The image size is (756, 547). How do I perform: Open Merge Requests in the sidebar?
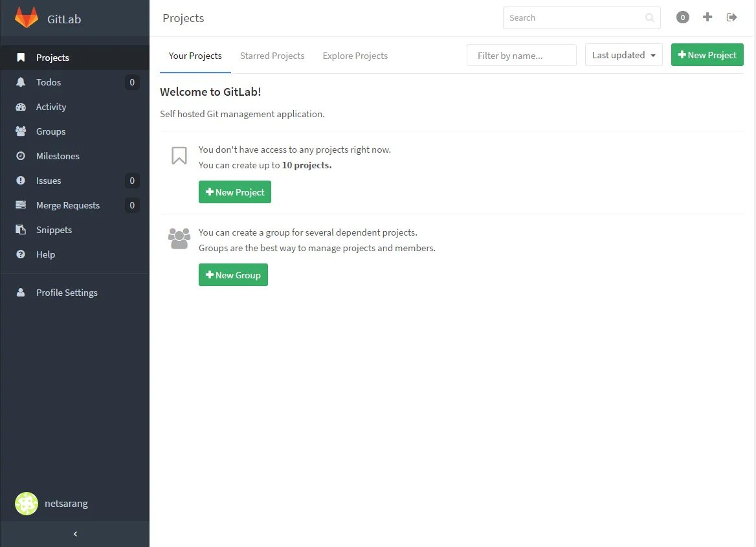click(74, 205)
